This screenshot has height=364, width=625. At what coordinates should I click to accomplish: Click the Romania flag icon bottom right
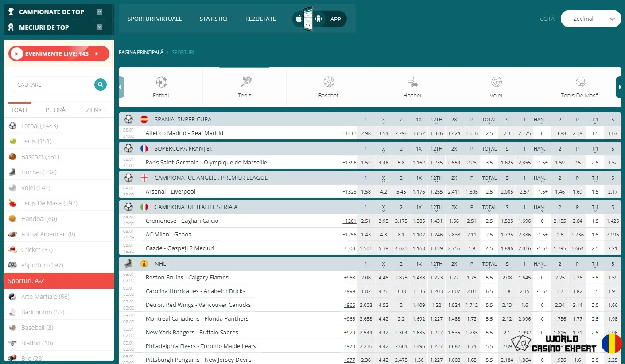click(612, 344)
